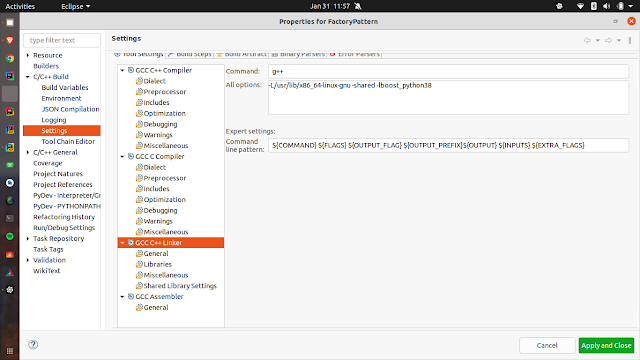
Task: Click the Command field containing g++
Action: (x=449, y=71)
